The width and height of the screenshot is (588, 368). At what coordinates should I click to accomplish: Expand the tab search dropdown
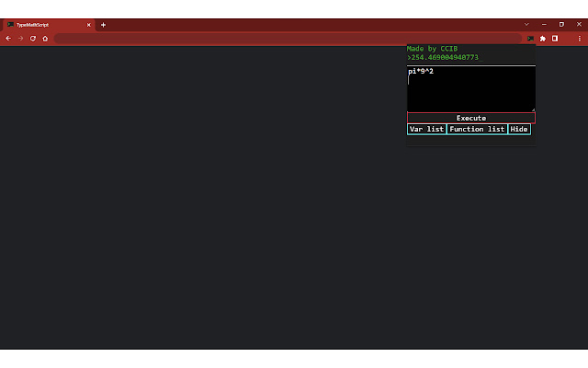[x=526, y=25]
